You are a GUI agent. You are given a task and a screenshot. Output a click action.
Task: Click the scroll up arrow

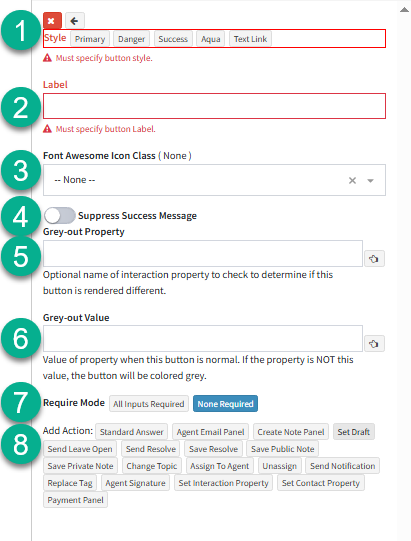[x=404, y=10]
